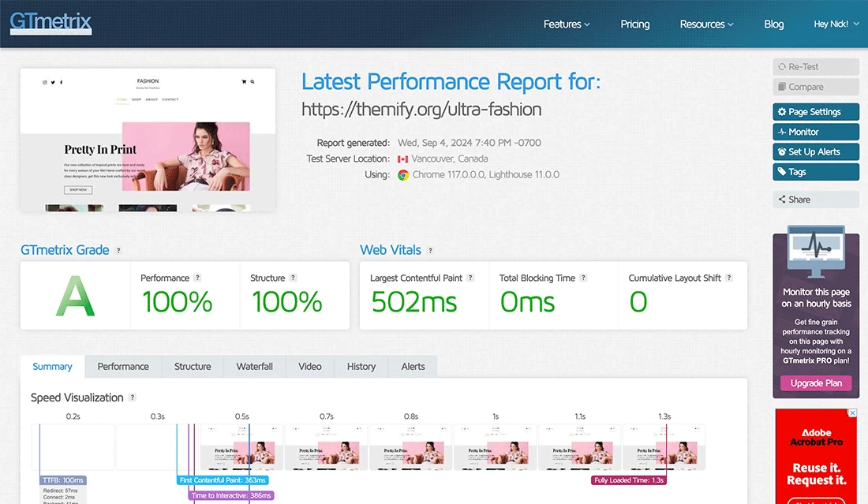Open the tested URL themify.org/ultra-fashion
Viewport: 868px width, 504px height.
421,110
